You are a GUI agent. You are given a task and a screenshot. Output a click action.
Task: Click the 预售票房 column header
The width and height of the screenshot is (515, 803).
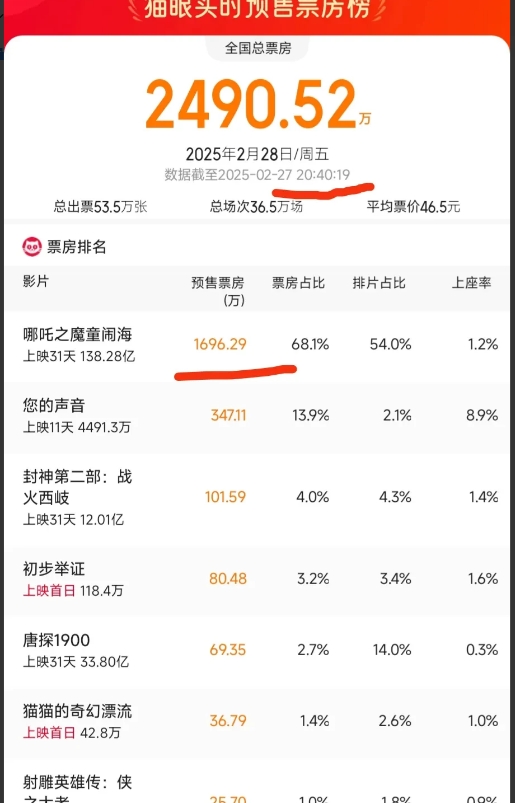[218, 291]
